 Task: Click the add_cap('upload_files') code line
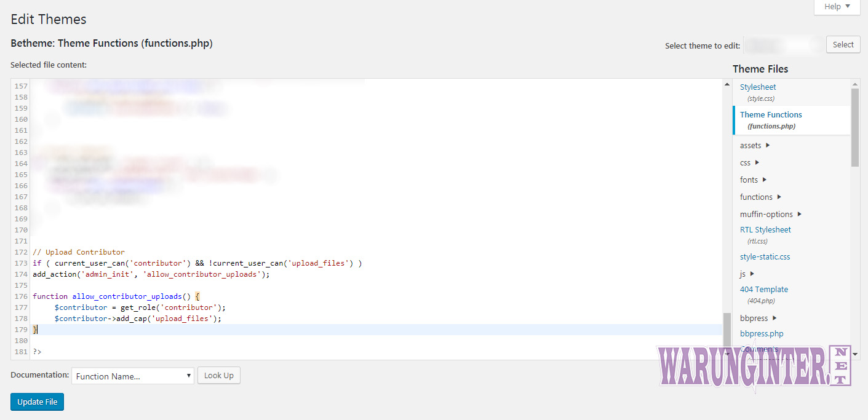tap(138, 319)
